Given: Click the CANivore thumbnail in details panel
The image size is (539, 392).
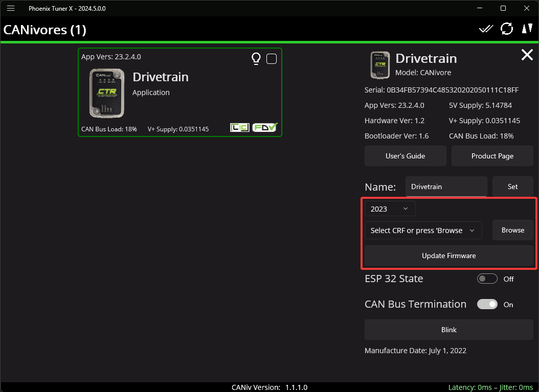Looking at the screenshot, I should click(x=380, y=65).
